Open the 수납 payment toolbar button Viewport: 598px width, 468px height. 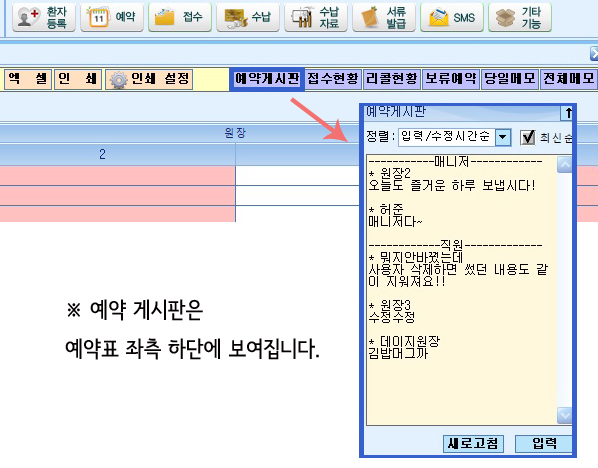(x=248, y=17)
